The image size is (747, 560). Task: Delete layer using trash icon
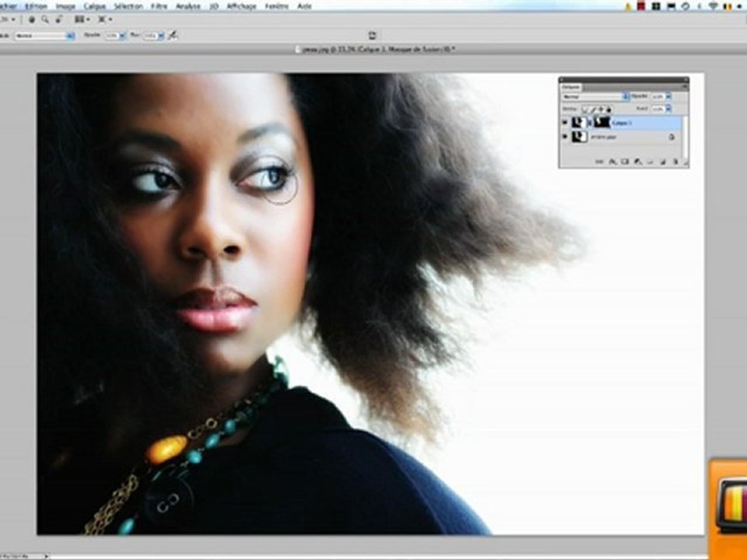point(675,162)
